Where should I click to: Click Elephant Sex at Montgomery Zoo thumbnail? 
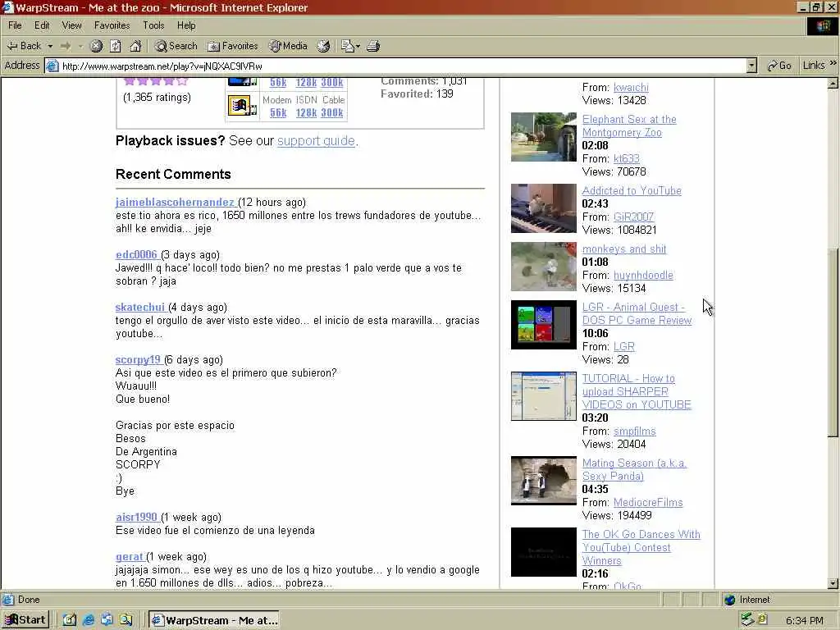[544, 137]
